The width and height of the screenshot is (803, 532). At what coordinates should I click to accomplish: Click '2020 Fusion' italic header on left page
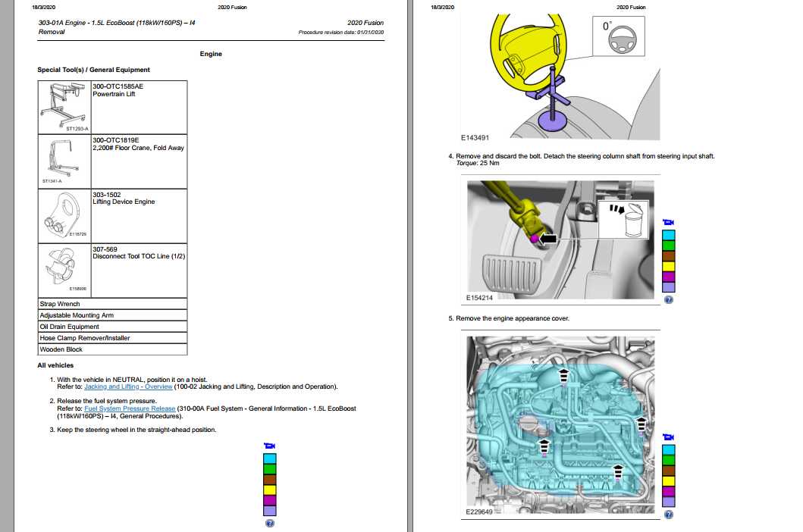pos(365,23)
